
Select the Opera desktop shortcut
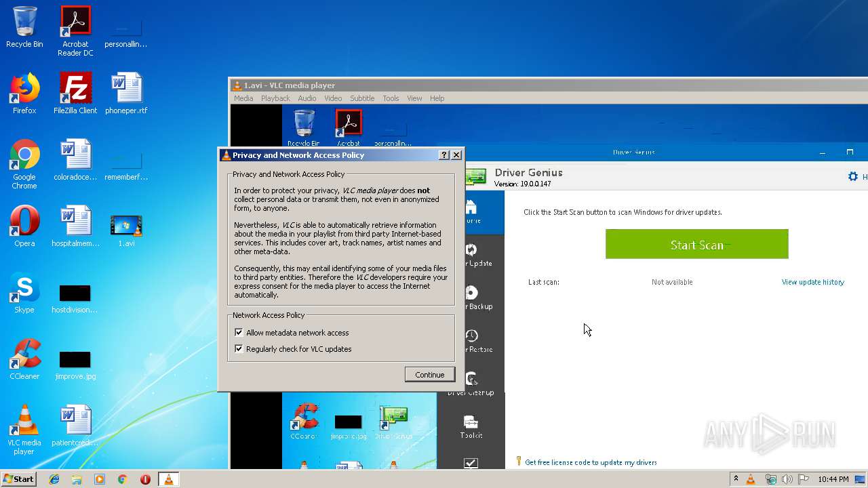coord(24,226)
